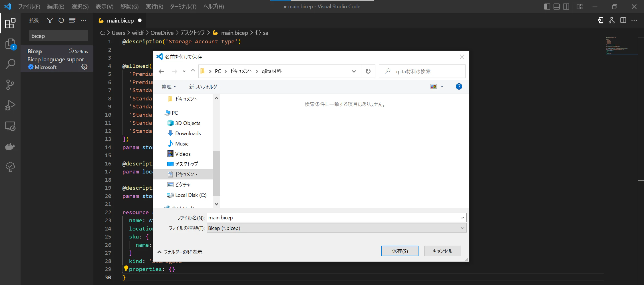Click OneDrive in the breadcrumb path
The height and width of the screenshot is (285, 644).
[162, 33]
